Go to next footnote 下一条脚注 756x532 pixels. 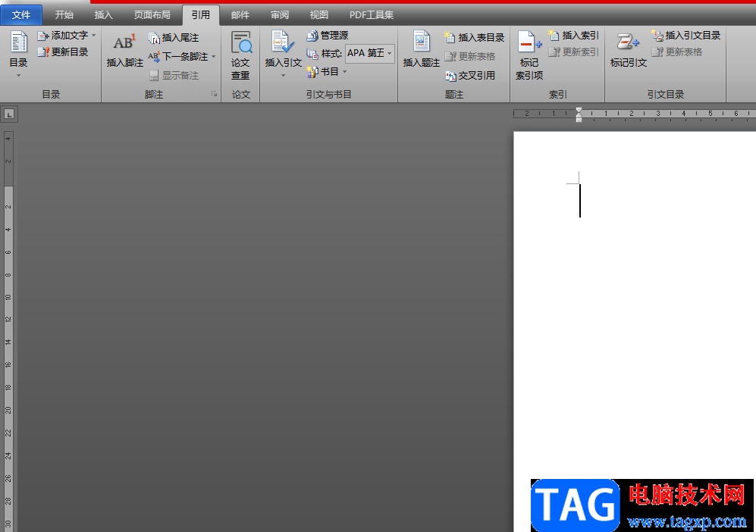178,56
